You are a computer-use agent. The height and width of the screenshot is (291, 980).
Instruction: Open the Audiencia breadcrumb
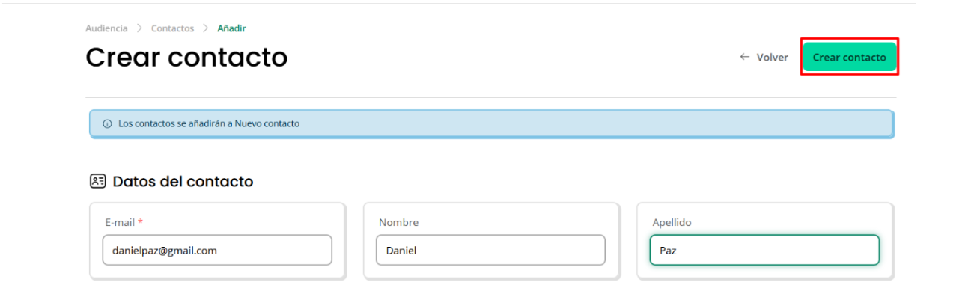pos(106,28)
